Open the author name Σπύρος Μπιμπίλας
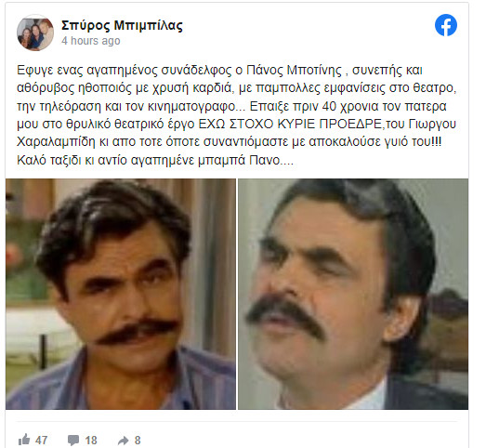This screenshot has height=448, width=486. coord(122,25)
